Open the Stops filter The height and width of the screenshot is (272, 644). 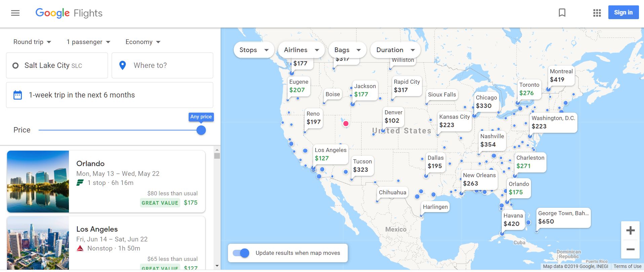coord(254,50)
